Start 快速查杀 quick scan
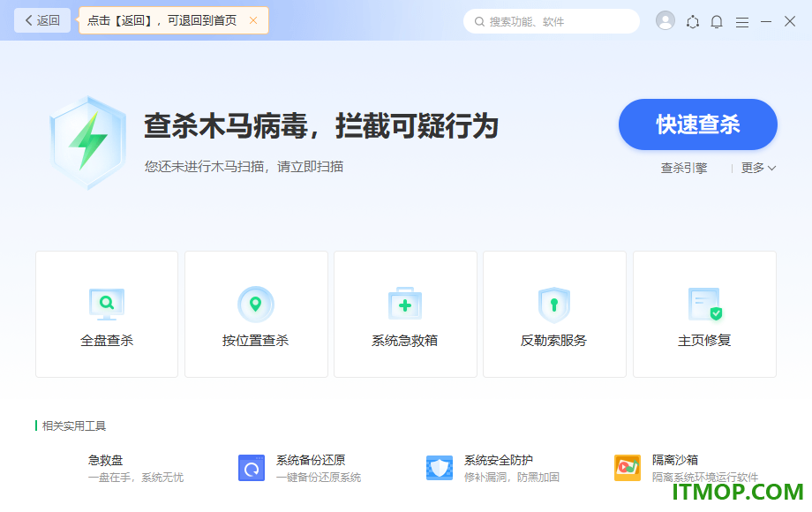The height and width of the screenshot is (512, 812). click(x=697, y=124)
